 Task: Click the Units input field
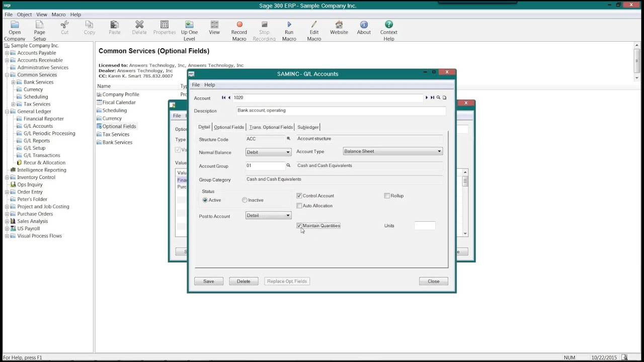425,226
